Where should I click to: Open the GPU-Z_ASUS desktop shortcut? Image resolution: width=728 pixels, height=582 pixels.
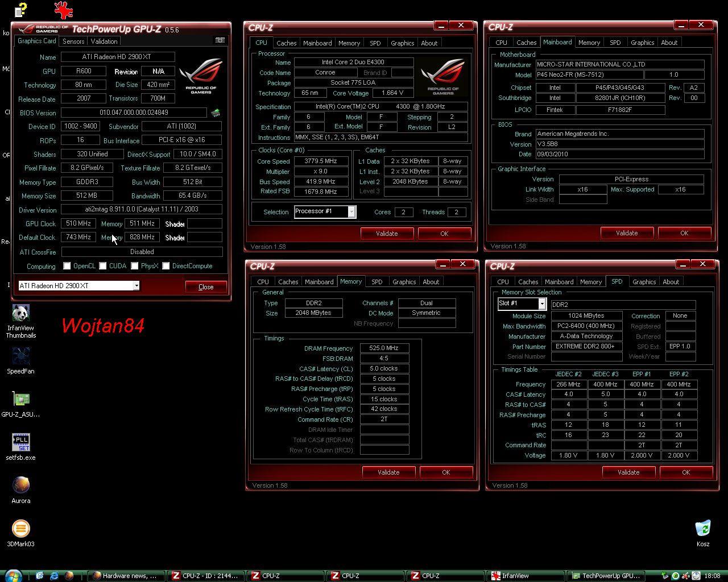click(20, 404)
